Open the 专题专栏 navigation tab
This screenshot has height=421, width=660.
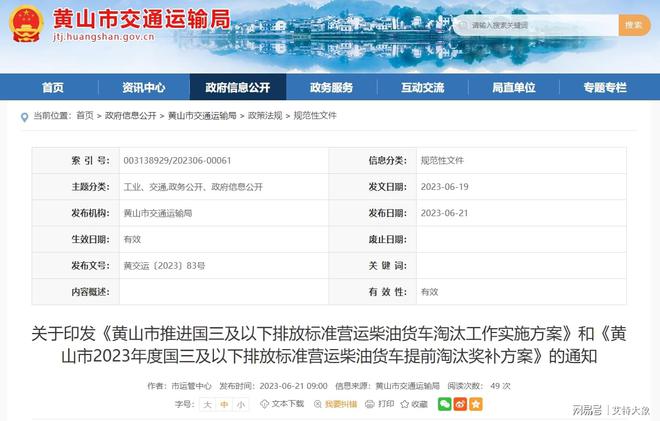click(x=605, y=87)
